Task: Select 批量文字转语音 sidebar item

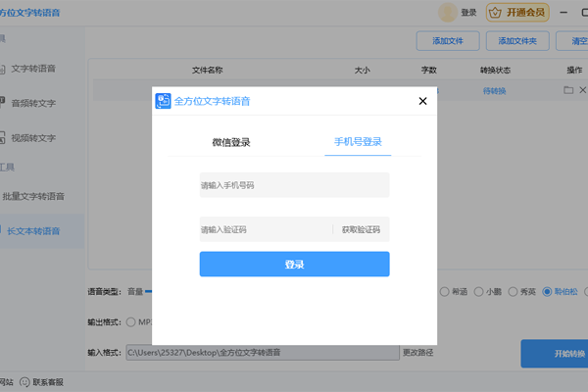Action: 33,196
